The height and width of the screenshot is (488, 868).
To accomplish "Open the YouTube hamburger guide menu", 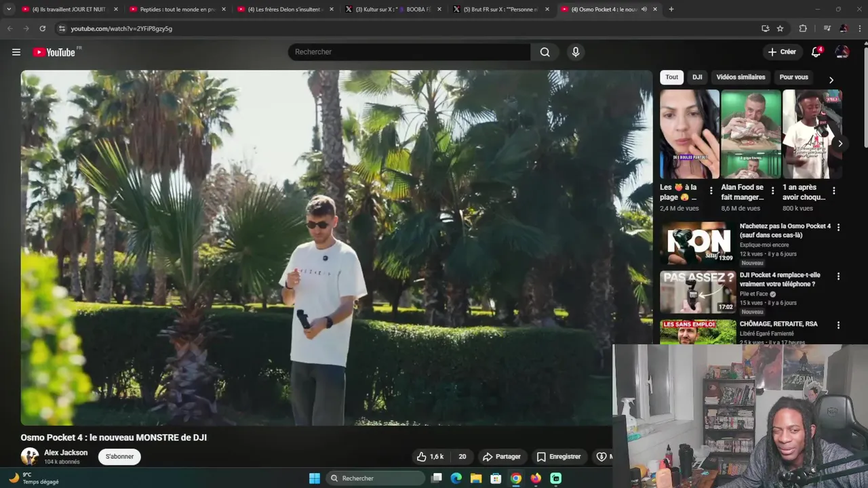I will (x=16, y=52).
